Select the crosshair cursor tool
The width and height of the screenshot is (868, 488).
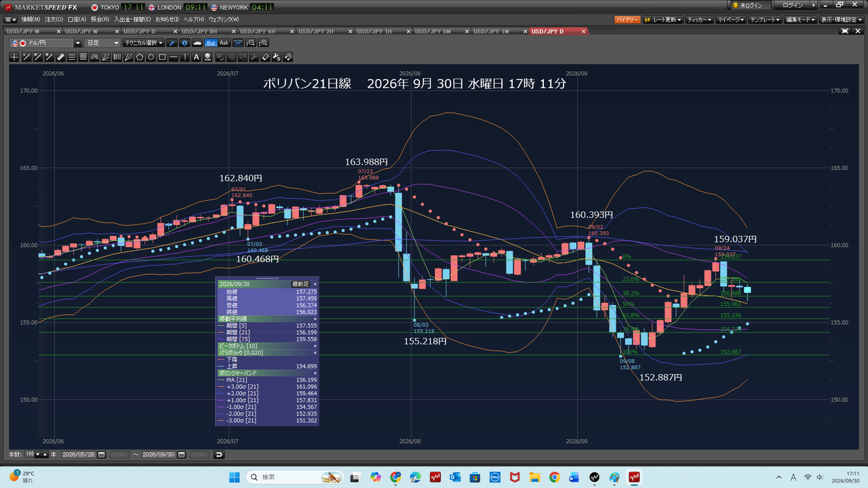click(x=14, y=57)
